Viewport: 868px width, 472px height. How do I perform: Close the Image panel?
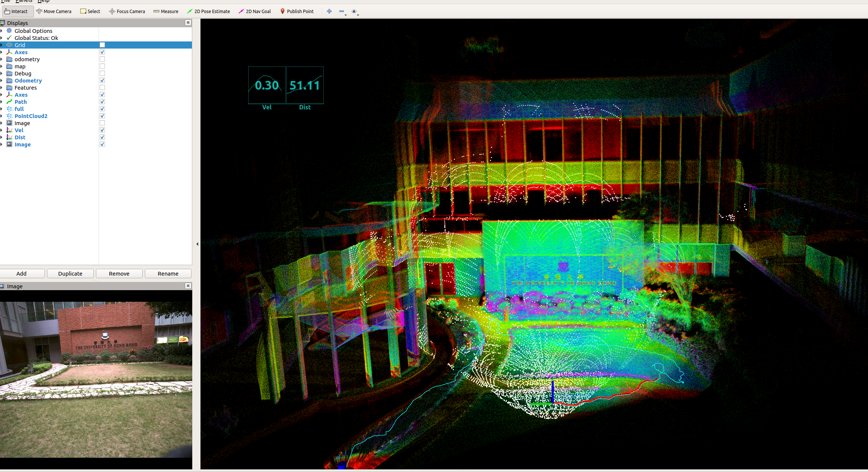click(x=188, y=286)
